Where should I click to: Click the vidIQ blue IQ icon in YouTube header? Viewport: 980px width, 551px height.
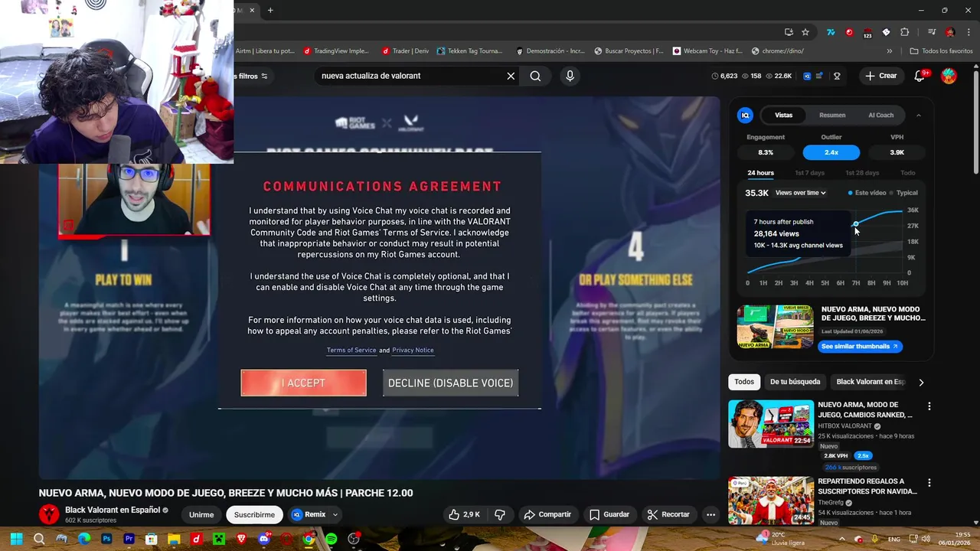[x=807, y=76]
